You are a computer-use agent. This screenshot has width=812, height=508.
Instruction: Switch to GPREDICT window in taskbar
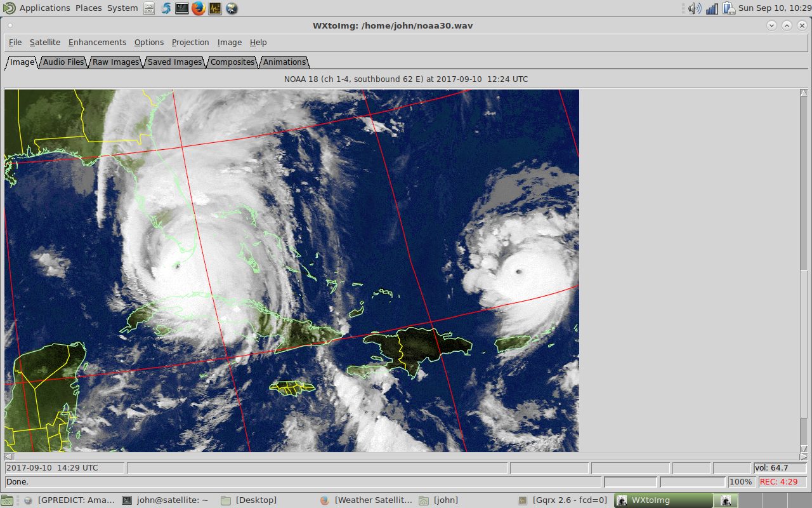pos(70,500)
